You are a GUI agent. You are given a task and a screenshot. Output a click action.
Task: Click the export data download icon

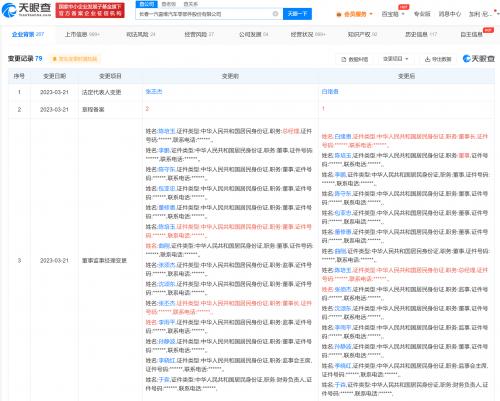427,59
